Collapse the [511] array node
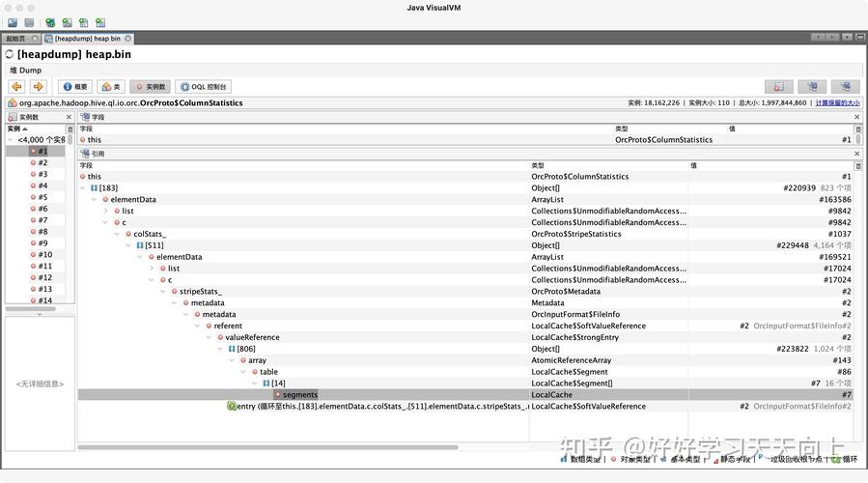The height and width of the screenshot is (483, 868). pos(128,245)
